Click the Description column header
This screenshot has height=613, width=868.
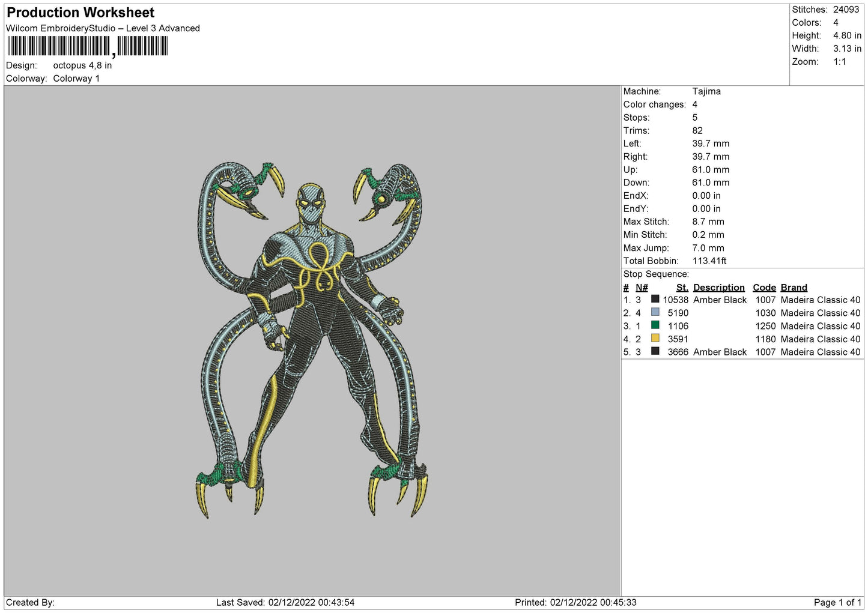tap(719, 288)
